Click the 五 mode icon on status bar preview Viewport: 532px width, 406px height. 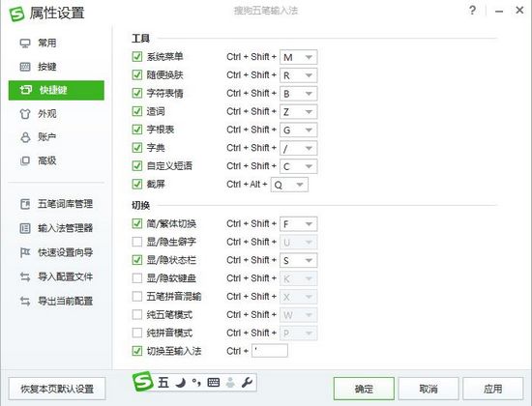163,383
